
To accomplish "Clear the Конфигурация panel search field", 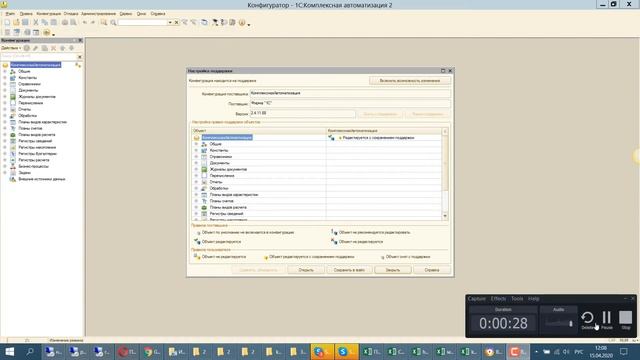I will (x=80, y=56).
